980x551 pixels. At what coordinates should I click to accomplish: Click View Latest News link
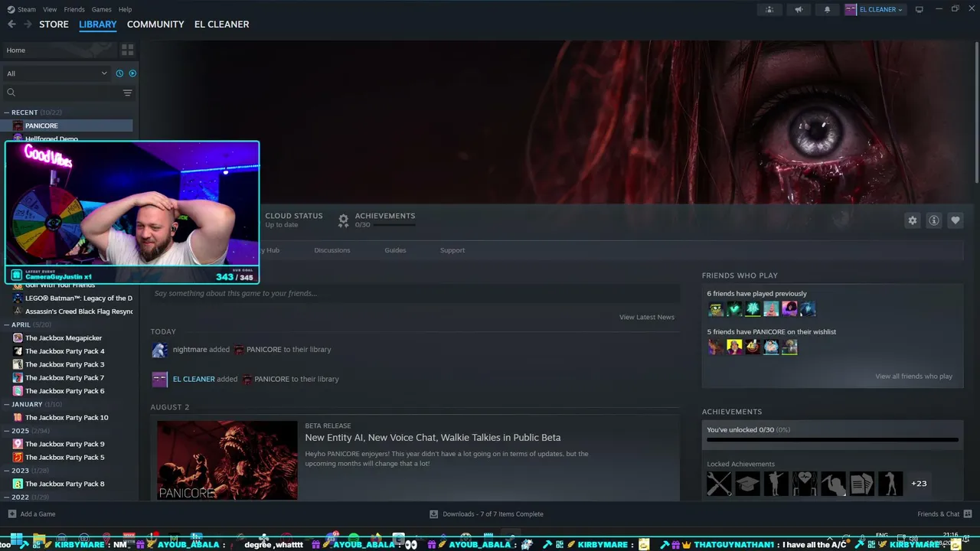[x=647, y=318]
